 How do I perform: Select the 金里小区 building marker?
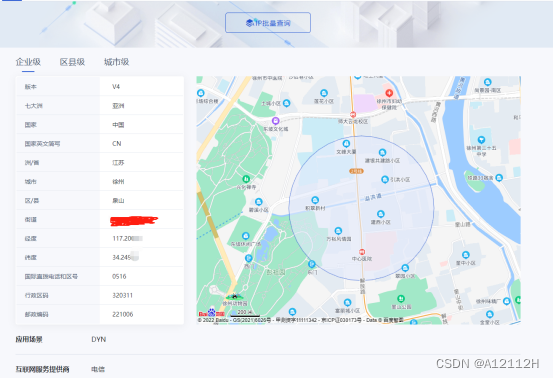(490, 314)
